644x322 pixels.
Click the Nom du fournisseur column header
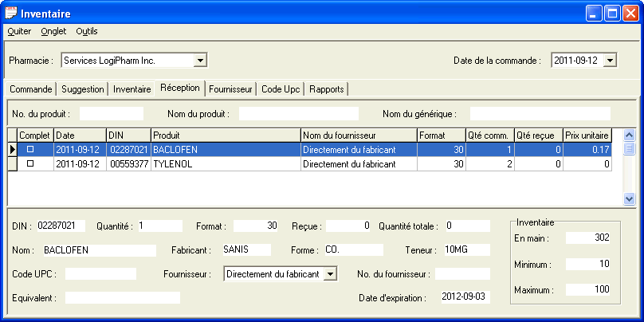(x=359, y=135)
